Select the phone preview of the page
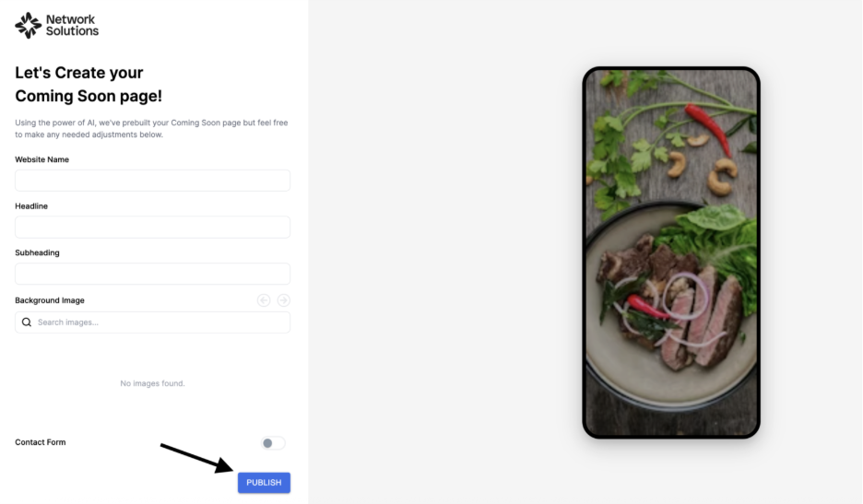 [x=671, y=252]
